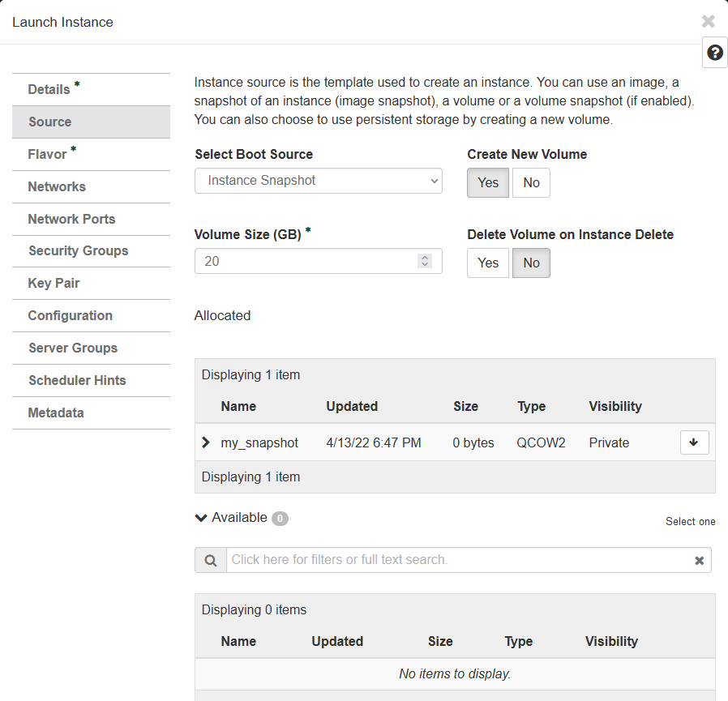The height and width of the screenshot is (701, 728).
Task: Set Create New Volume to Yes
Action: (488, 183)
